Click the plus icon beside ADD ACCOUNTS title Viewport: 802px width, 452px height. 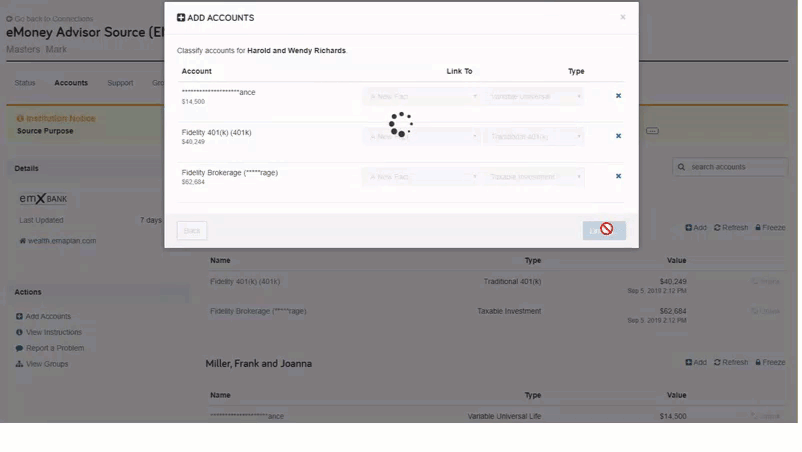coord(181,17)
